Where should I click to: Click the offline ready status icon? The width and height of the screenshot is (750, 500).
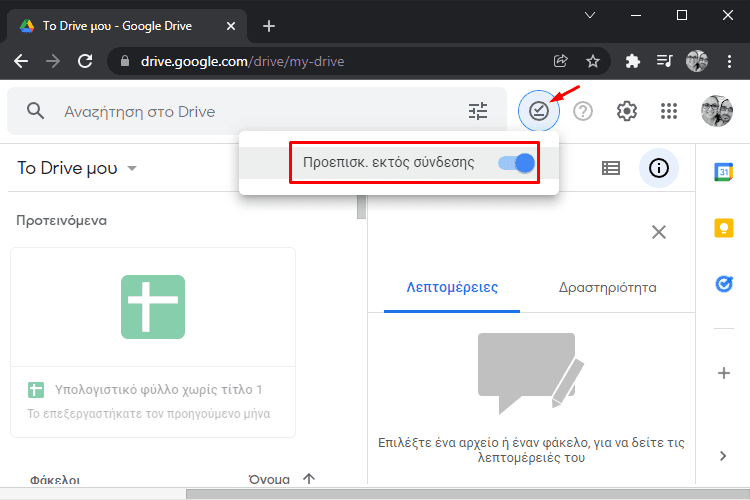click(539, 111)
